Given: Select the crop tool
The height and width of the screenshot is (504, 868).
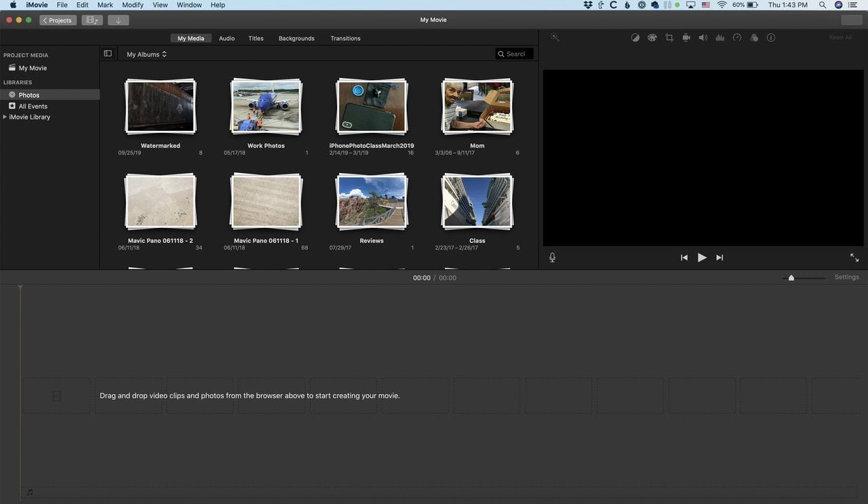Looking at the screenshot, I should pos(669,38).
